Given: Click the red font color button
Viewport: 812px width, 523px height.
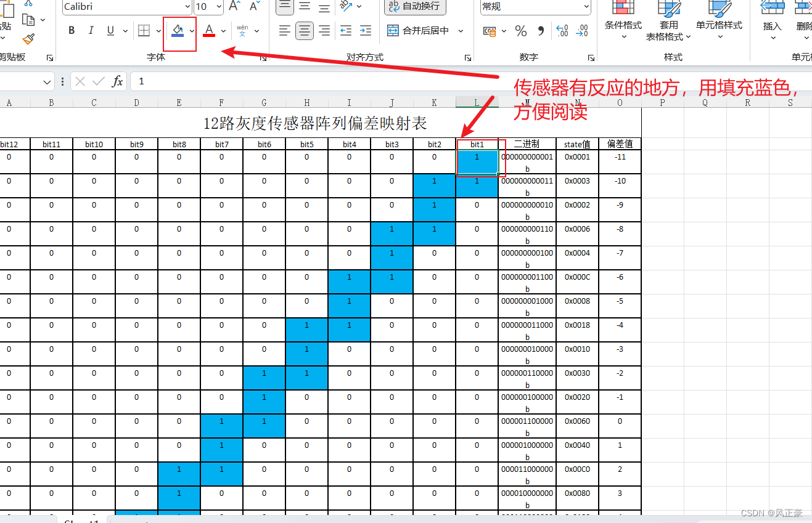Looking at the screenshot, I should (209, 31).
